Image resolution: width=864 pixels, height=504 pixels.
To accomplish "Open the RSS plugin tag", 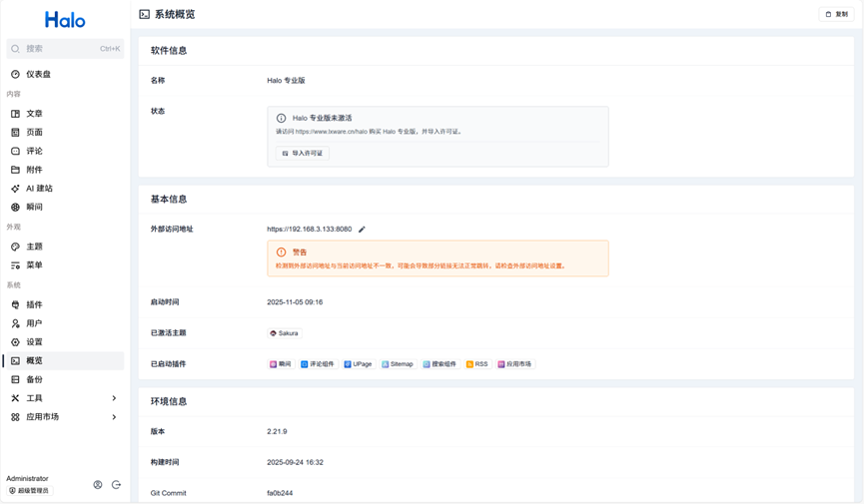I will point(477,364).
